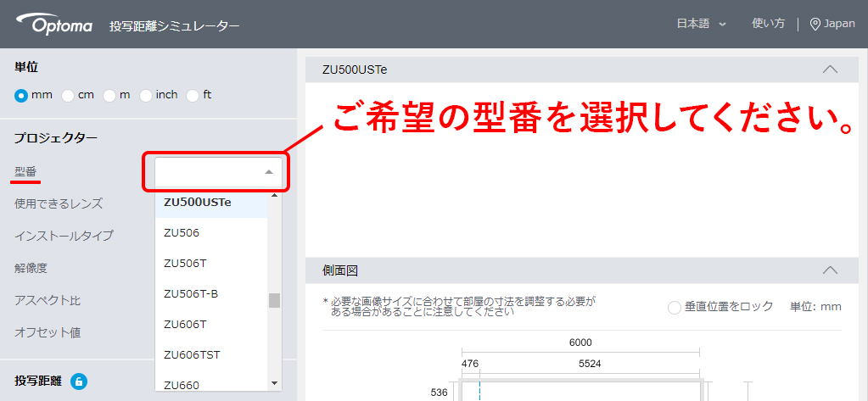Select the inch unit radio button
Screen dimensions: 868x401
point(146,95)
